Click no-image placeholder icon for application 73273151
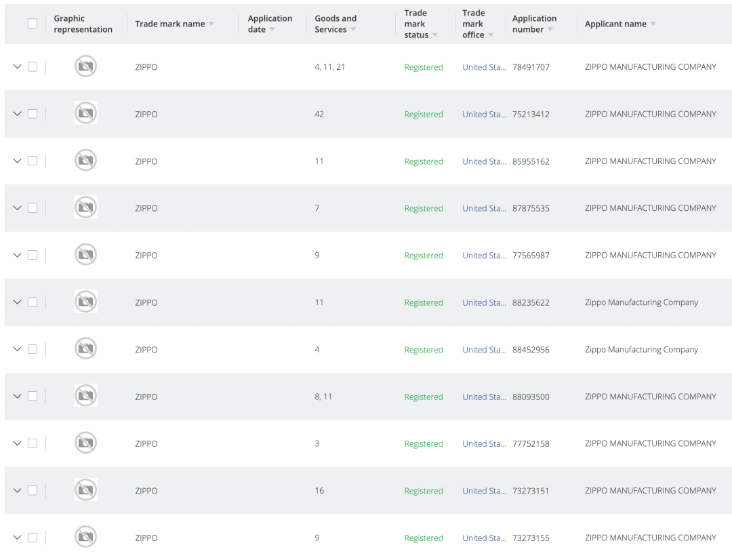 [86, 490]
